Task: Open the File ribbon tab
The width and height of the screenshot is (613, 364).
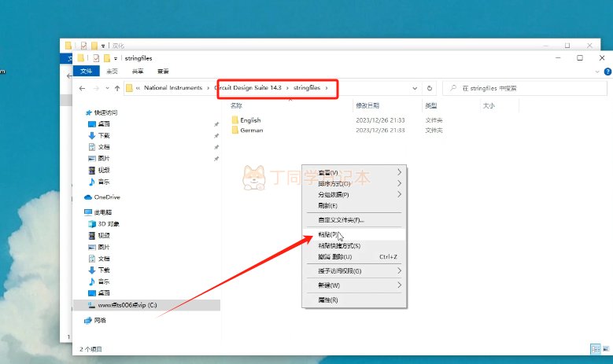Action: [x=87, y=71]
